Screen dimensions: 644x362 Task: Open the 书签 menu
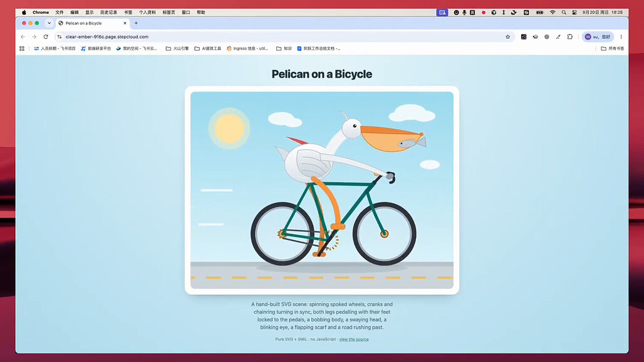[128, 13]
